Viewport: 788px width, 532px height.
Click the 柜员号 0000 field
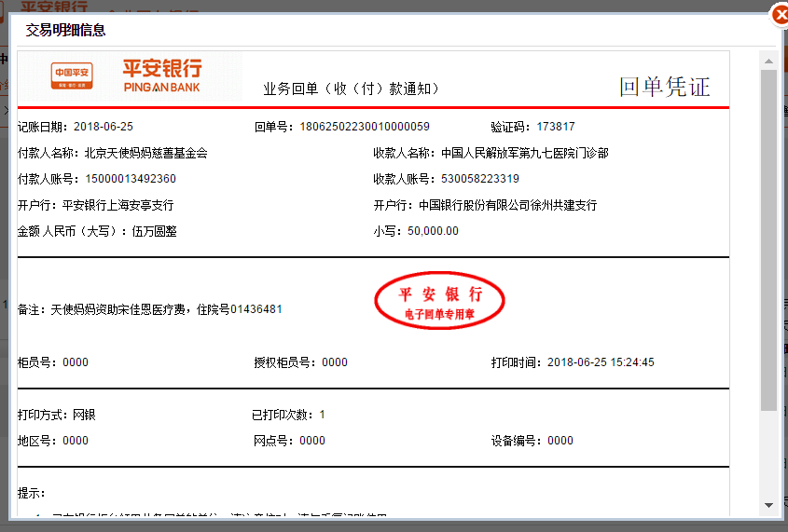(x=53, y=362)
